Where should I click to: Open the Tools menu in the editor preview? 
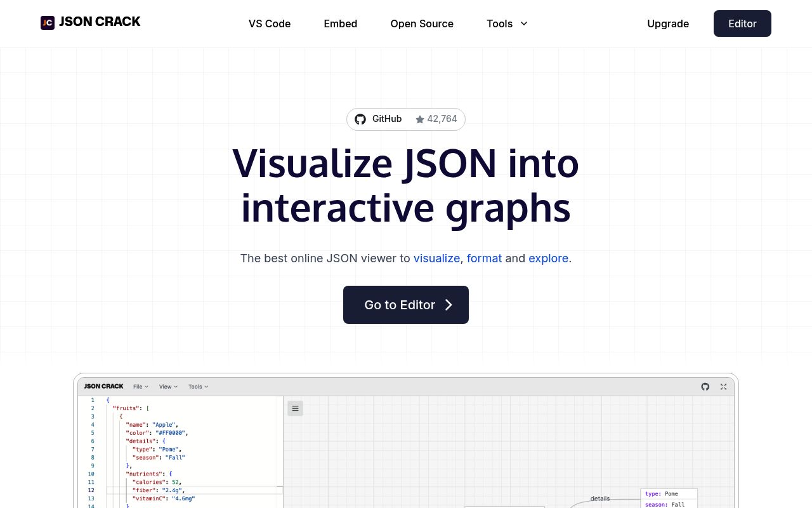coord(197,387)
